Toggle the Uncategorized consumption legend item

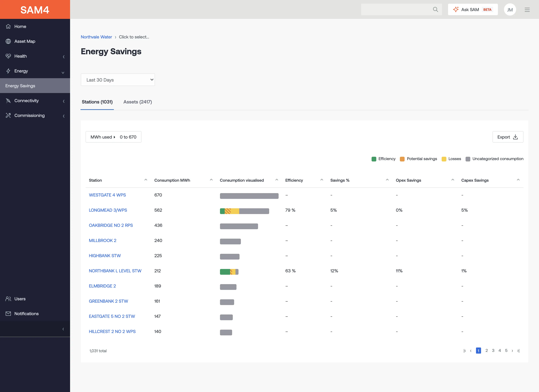click(494, 159)
